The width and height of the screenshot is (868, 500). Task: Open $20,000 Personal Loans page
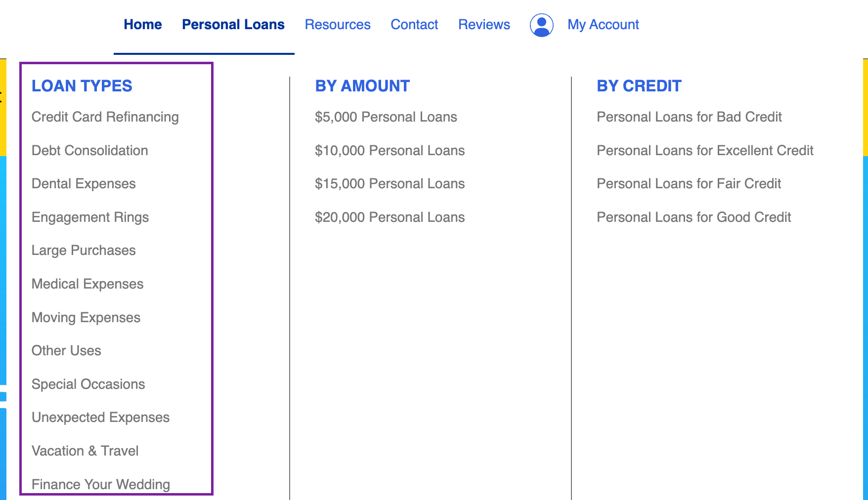(390, 217)
